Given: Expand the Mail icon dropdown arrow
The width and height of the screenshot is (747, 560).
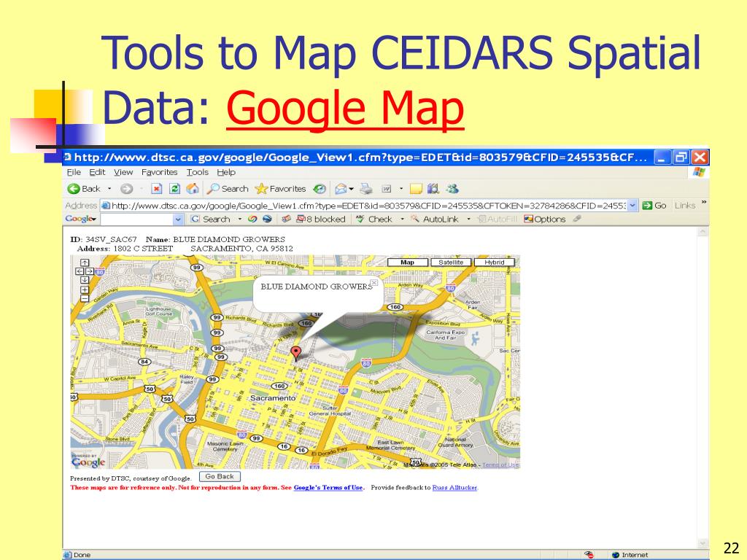Looking at the screenshot, I should (x=352, y=189).
